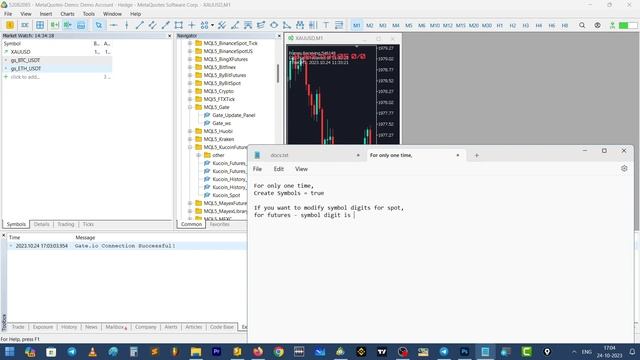Click the yellow new order toolbar icon
Image resolution: width=640 pixels, height=360 pixels.
10,25
